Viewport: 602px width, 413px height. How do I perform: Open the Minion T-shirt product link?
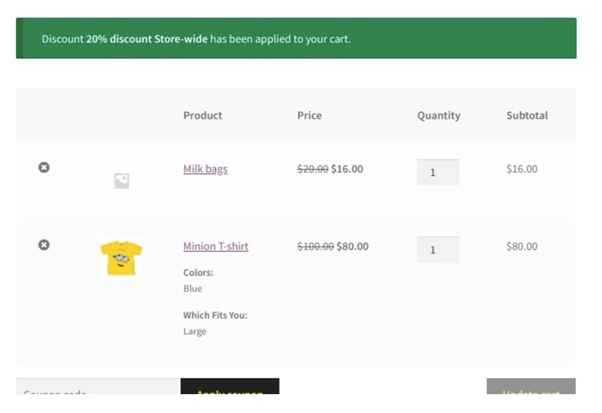215,246
